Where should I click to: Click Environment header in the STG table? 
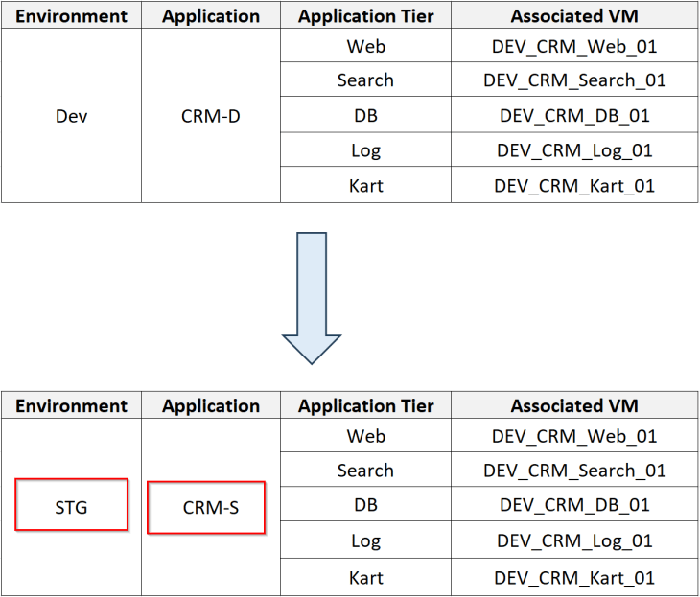click(72, 406)
